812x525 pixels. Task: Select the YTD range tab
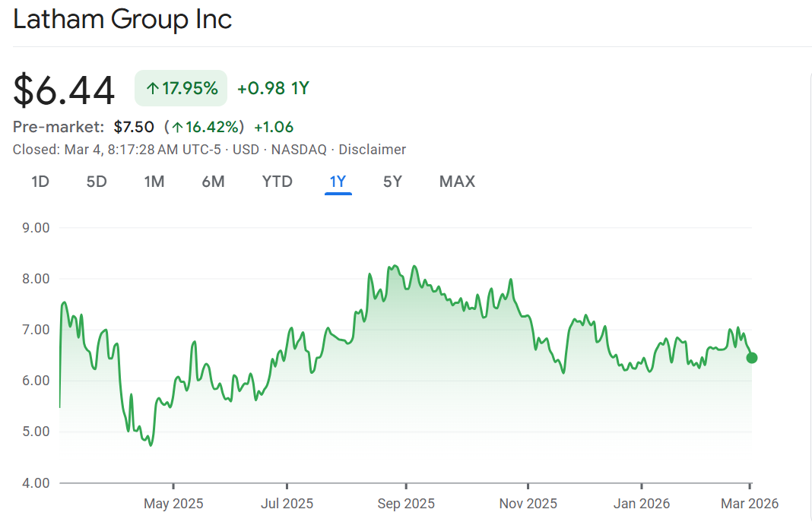[x=277, y=182]
